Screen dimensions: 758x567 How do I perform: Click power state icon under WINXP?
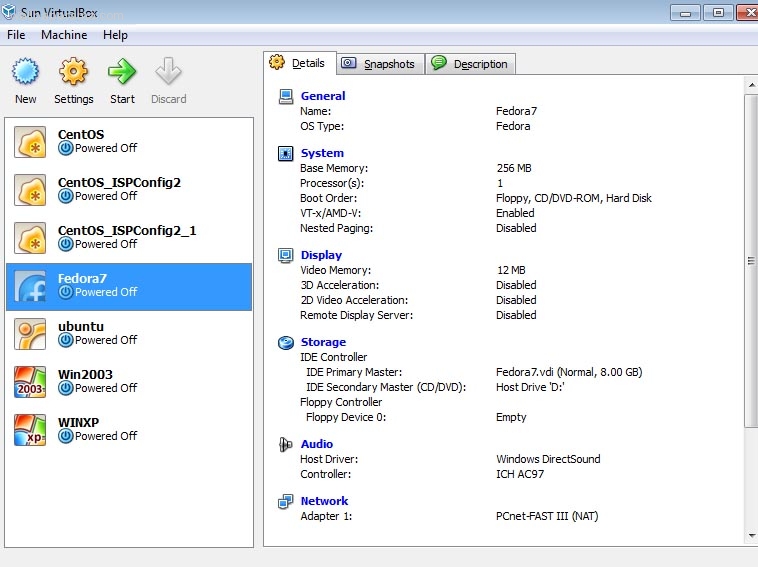pos(66,436)
